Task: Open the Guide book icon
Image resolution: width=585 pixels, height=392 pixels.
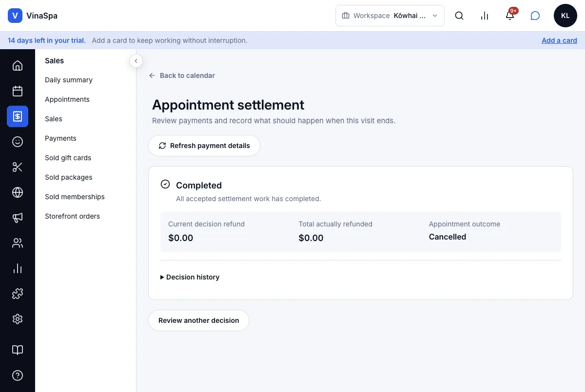Action: (18, 350)
